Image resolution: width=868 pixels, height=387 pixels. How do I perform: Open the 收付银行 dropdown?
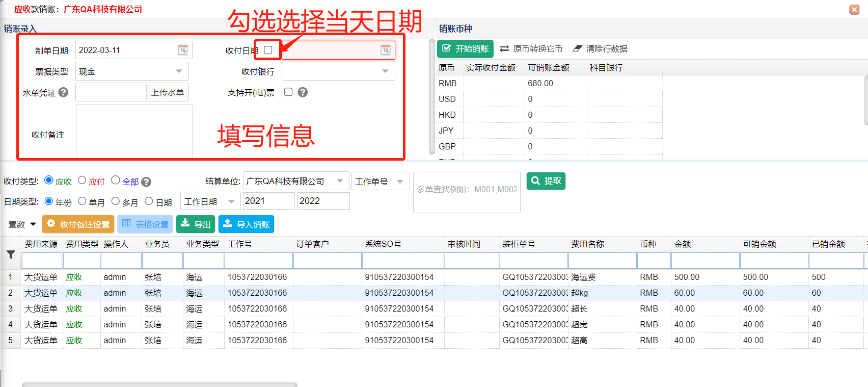pyautogui.click(x=385, y=71)
